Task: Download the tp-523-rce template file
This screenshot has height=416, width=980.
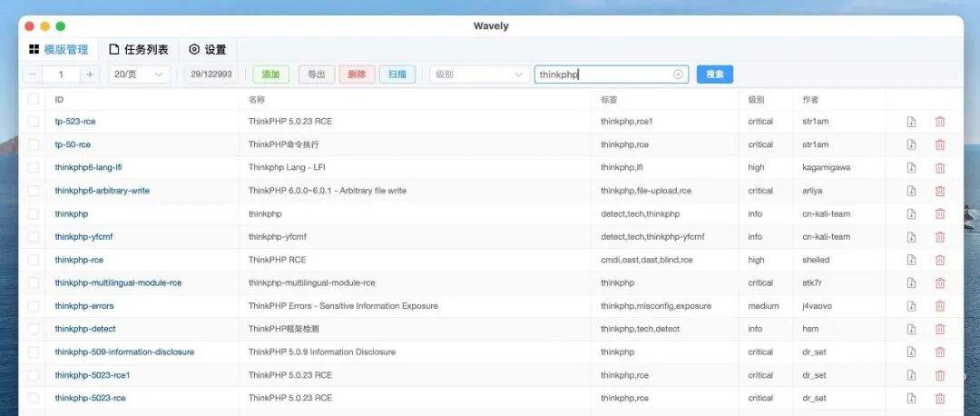Action: (911, 122)
